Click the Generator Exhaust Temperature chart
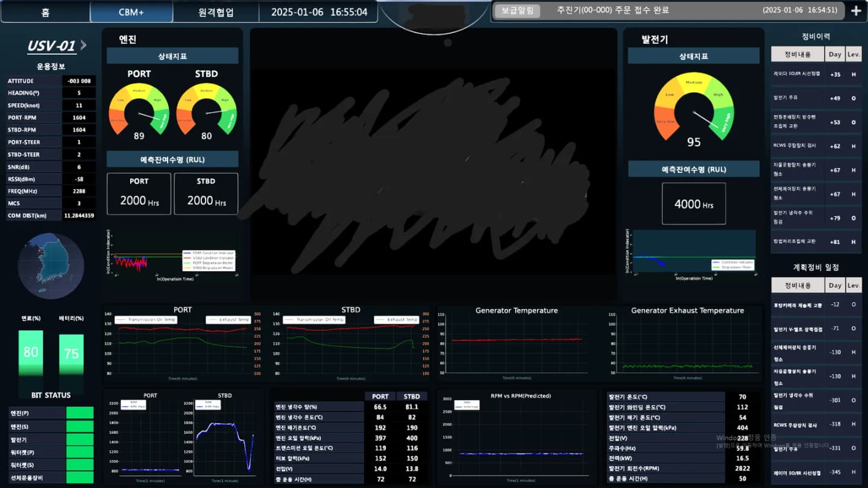The height and width of the screenshot is (488, 868). (x=688, y=343)
